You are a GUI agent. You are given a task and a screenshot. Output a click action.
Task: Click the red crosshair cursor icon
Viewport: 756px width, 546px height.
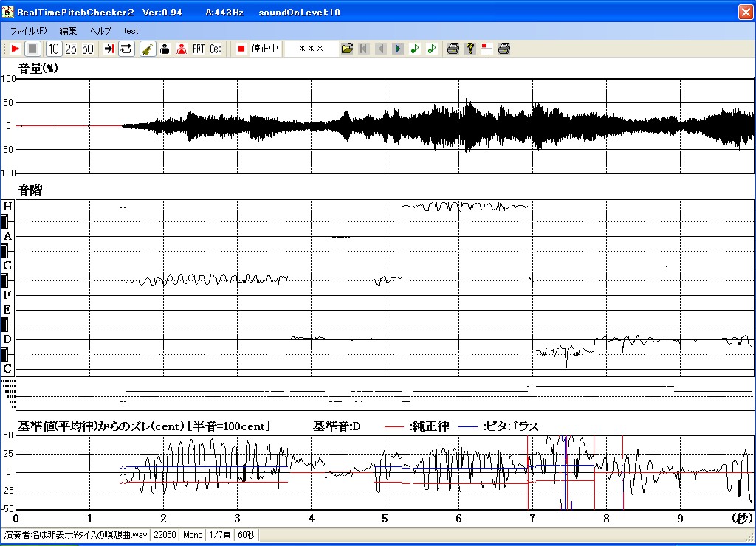tap(487, 49)
